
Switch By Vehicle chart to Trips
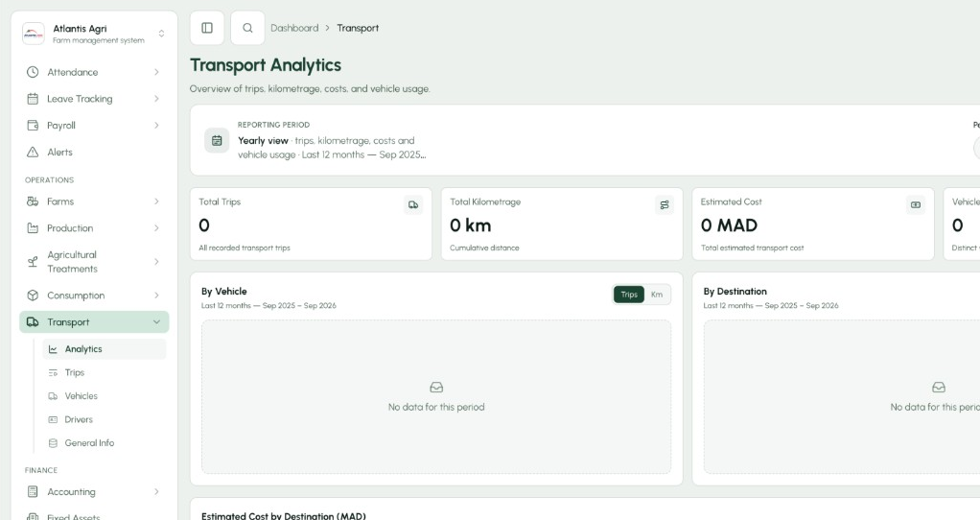tap(629, 295)
